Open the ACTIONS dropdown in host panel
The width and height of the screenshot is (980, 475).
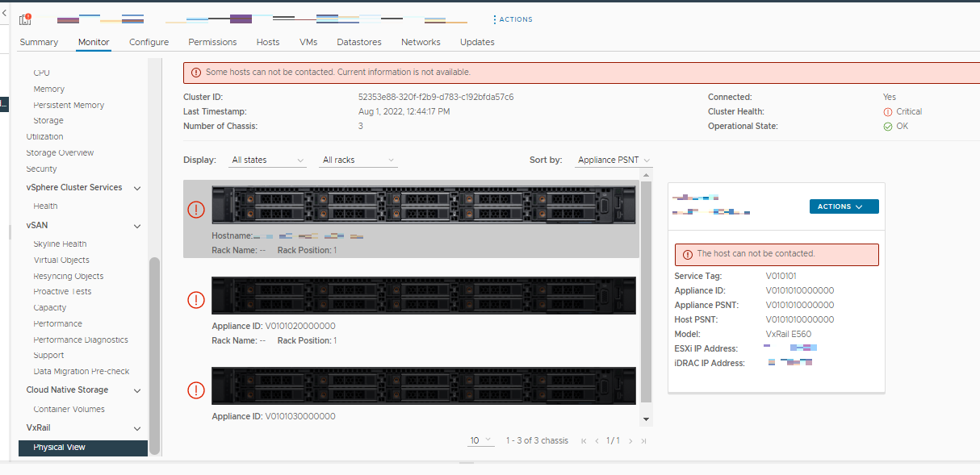click(844, 206)
